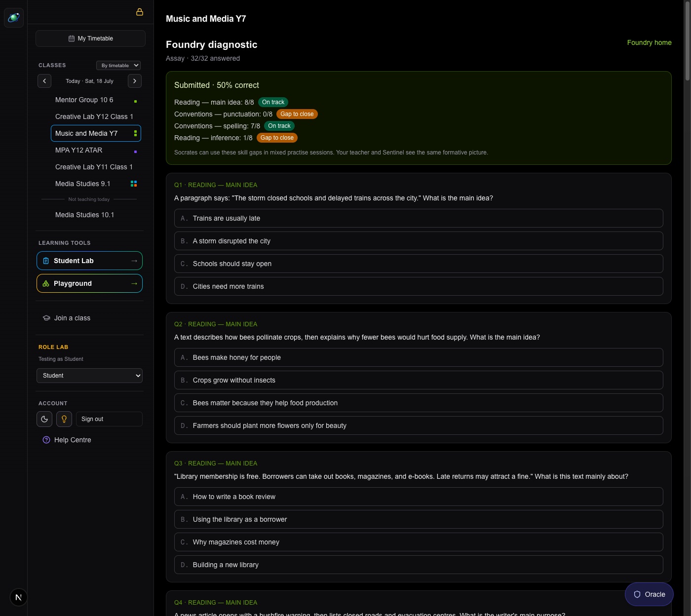Click the Help Centre question mark icon

click(46, 440)
